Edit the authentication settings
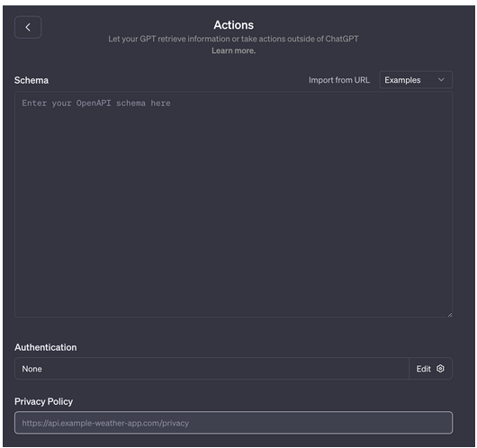This screenshot has height=448, width=477. (x=430, y=369)
